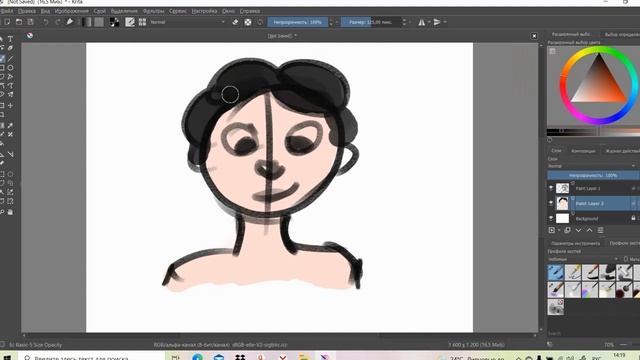Image resolution: width=640 pixels, height=360 pixels.
Task: Click Windows Start button
Action: [8, 358]
